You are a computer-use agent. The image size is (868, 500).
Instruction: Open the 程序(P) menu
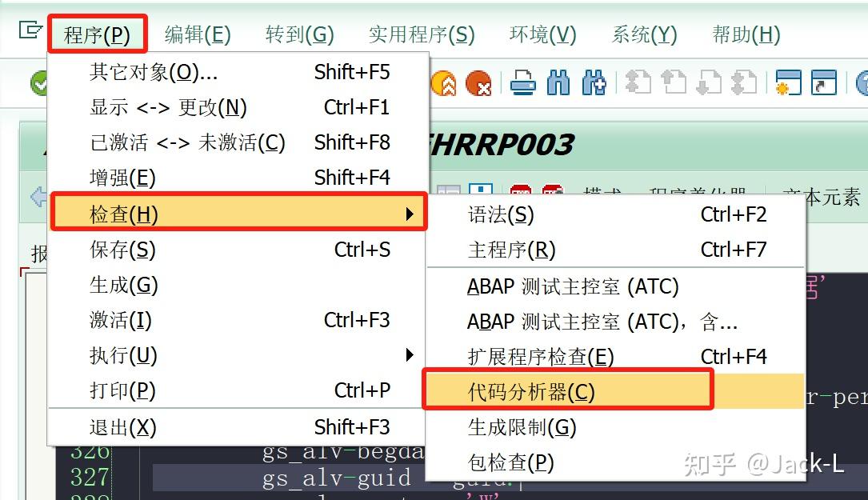(x=97, y=34)
